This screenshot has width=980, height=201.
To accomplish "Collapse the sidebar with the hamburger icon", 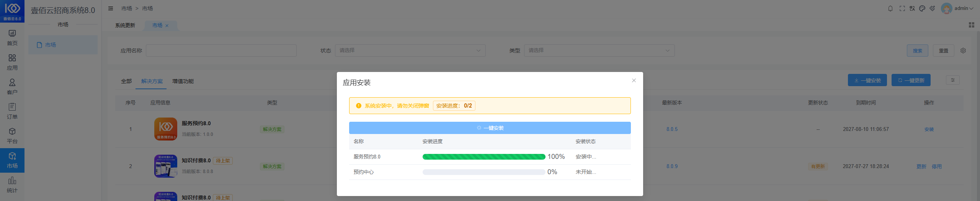I will 111,8.
